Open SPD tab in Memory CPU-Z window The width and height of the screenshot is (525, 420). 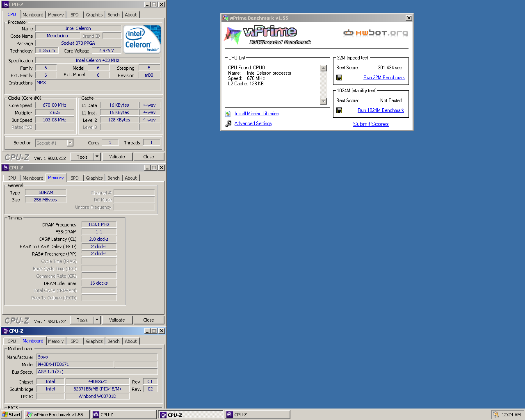[74, 178]
